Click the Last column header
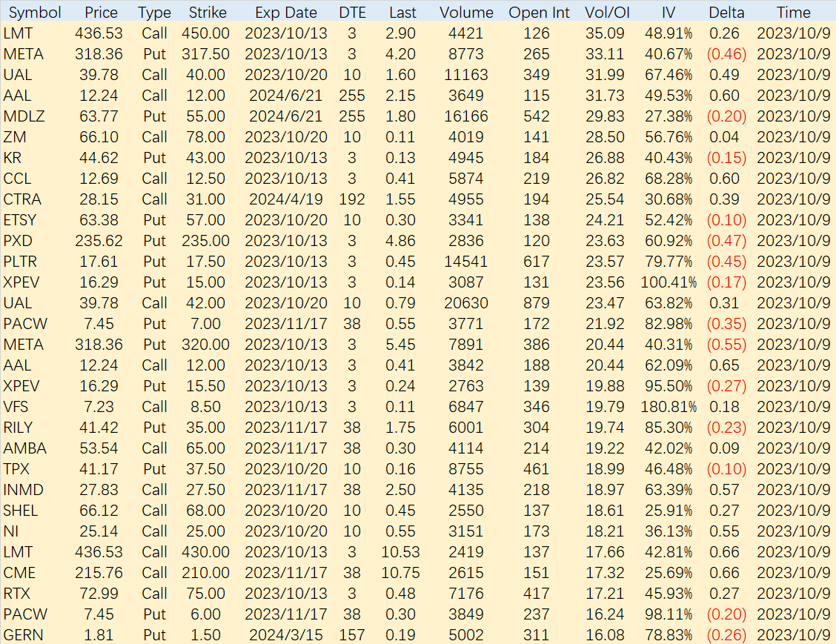This screenshot has width=836, height=644. click(402, 13)
